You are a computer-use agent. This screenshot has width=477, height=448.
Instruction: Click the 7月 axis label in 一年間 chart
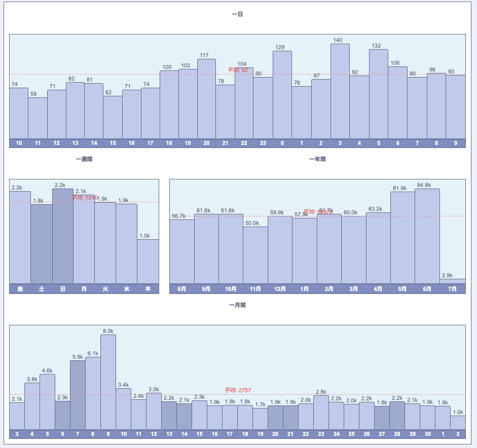pyautogui.click(x=452, y=289)
